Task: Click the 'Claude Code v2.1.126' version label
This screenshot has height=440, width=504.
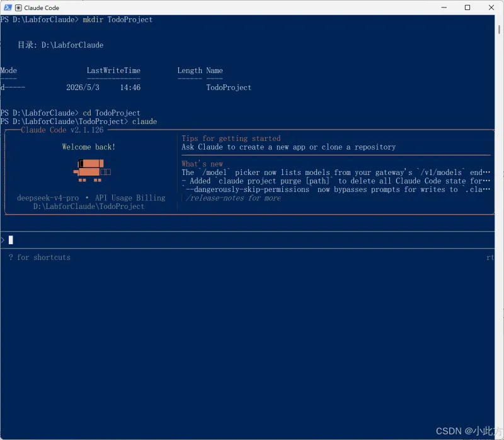Action: pos(62,130)
